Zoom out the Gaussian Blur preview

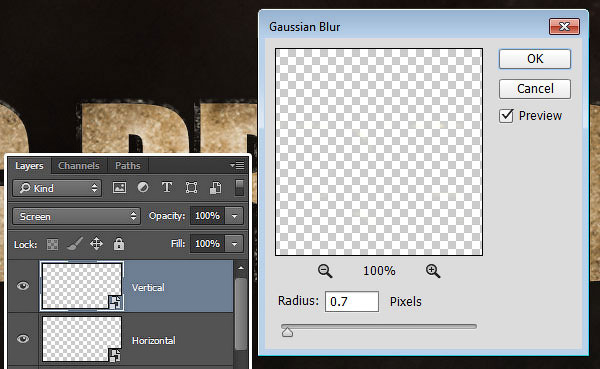point(325,271)
